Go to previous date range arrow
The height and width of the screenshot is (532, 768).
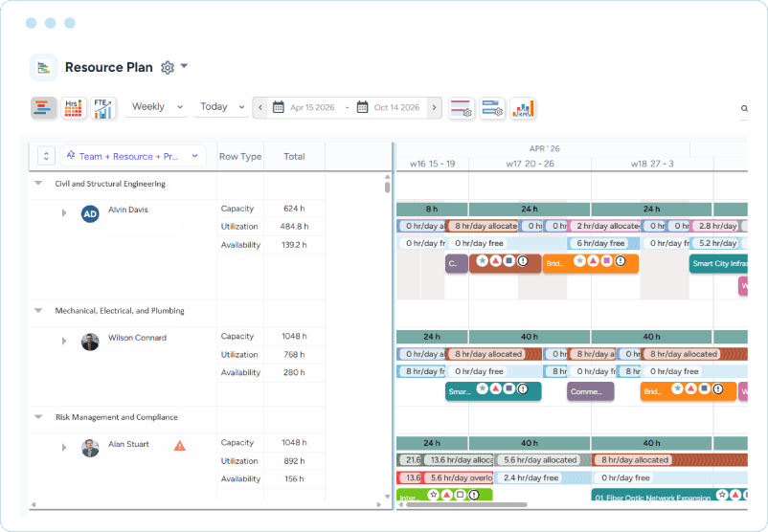260,108
